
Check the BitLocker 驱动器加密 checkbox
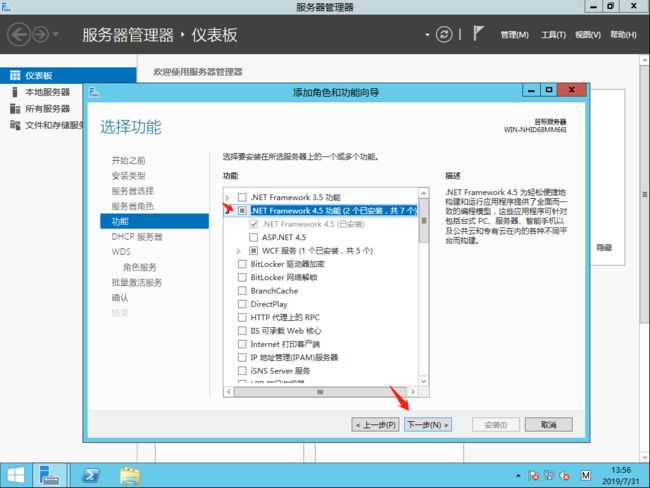point(242,264)
